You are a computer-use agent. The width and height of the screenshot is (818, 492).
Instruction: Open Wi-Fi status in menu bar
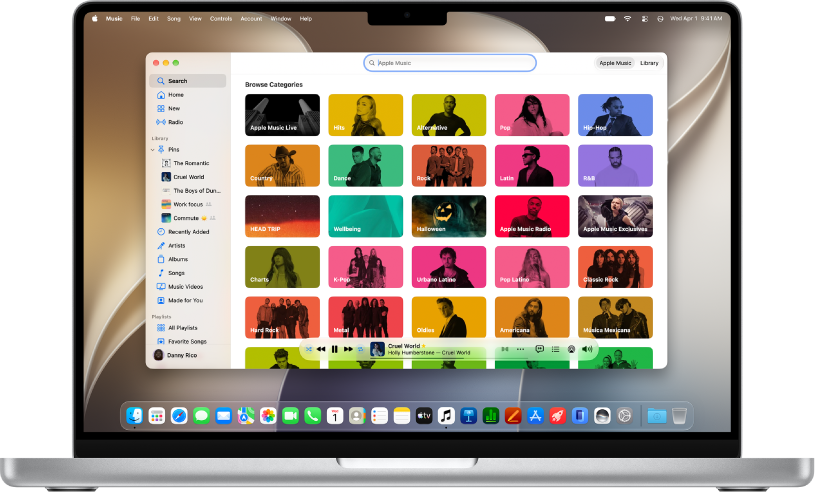pyautogui.click(x=628, y=19)
